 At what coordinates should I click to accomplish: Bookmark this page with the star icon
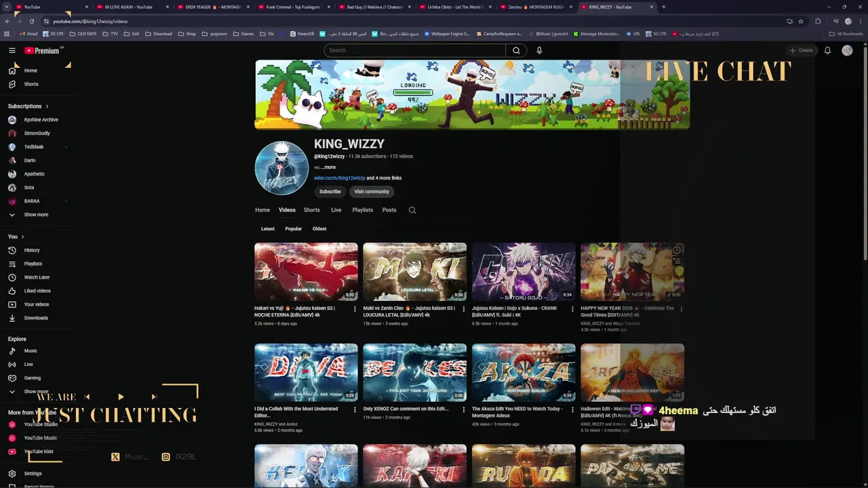pyautogui.click(x=801, y=21)
